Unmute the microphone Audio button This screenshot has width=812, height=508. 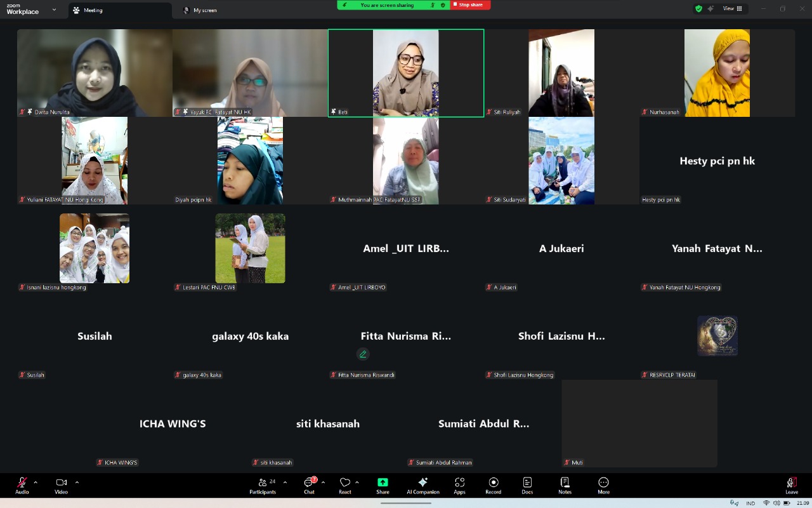tap(22, 485)
